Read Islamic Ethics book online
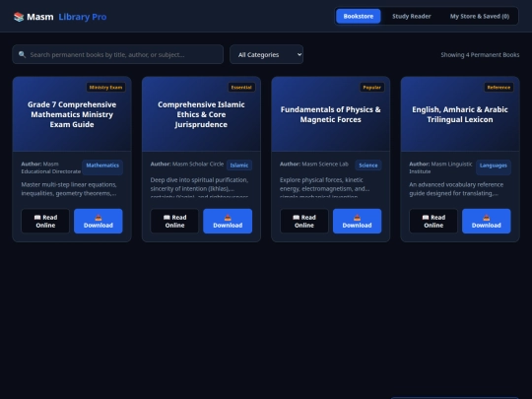This screenshot has width=532, height=399. (174, 222)
